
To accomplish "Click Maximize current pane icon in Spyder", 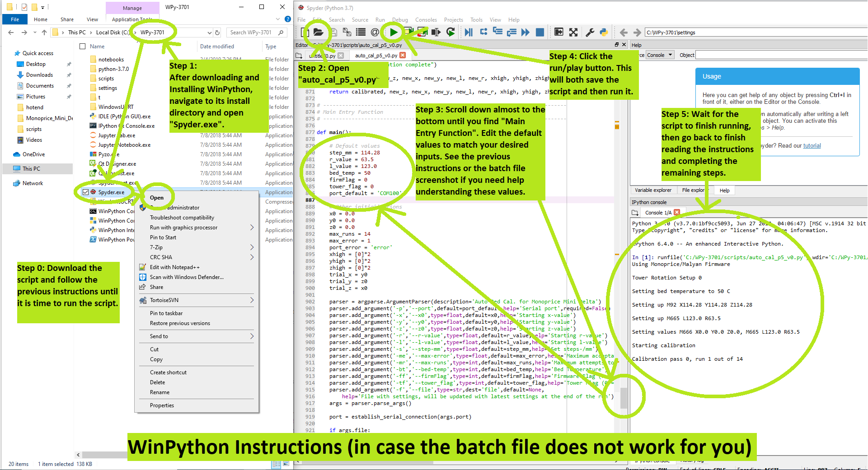I will click(x=559, y=32).
